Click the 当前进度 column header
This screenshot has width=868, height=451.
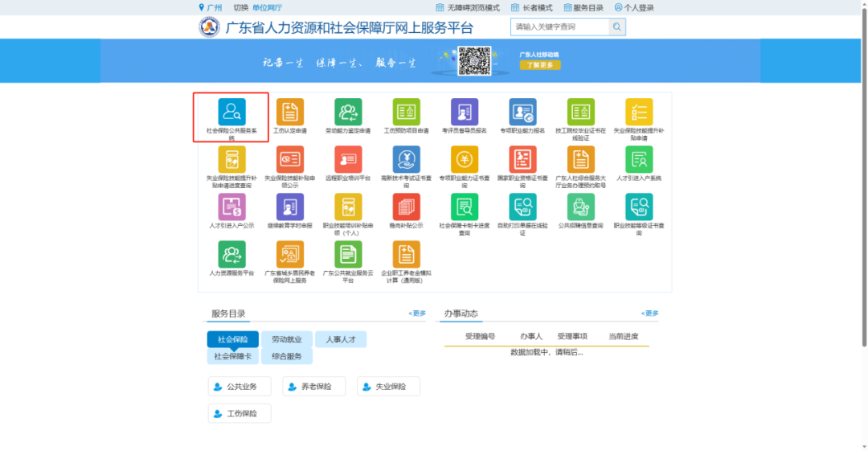click(x=624, y=336)
